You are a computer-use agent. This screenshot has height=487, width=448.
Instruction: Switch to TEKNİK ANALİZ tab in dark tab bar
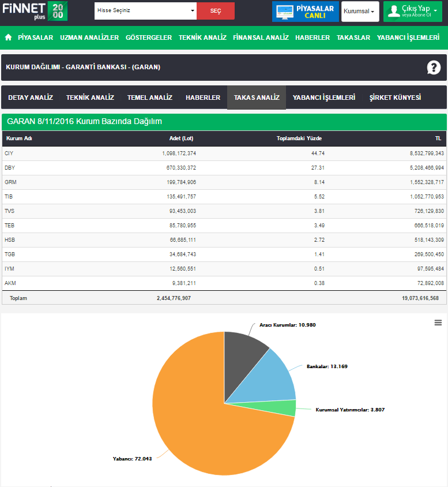[x=90, y=98]
